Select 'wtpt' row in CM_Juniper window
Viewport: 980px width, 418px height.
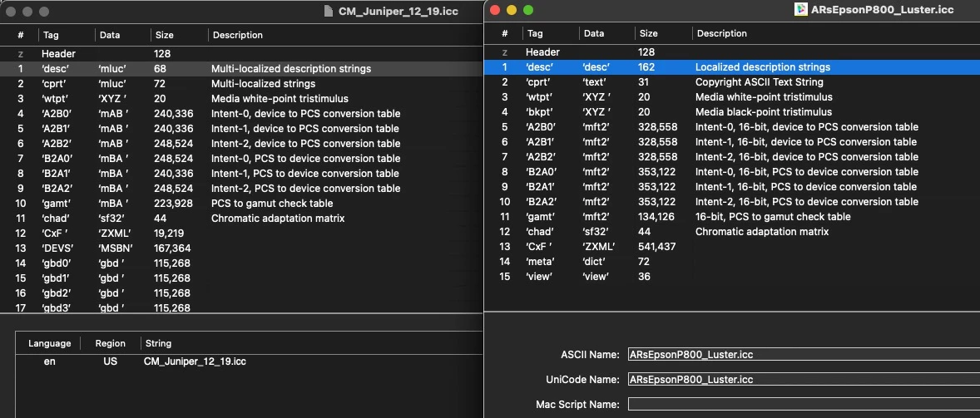coord(242,99)
